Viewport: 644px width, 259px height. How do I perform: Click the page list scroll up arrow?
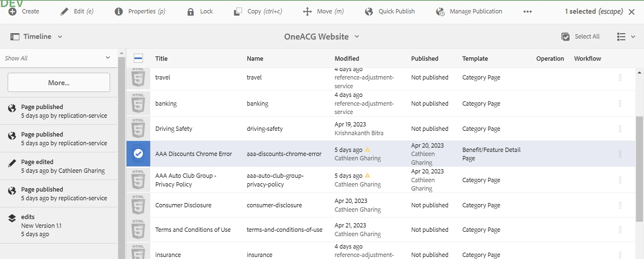tap(639, 72)
